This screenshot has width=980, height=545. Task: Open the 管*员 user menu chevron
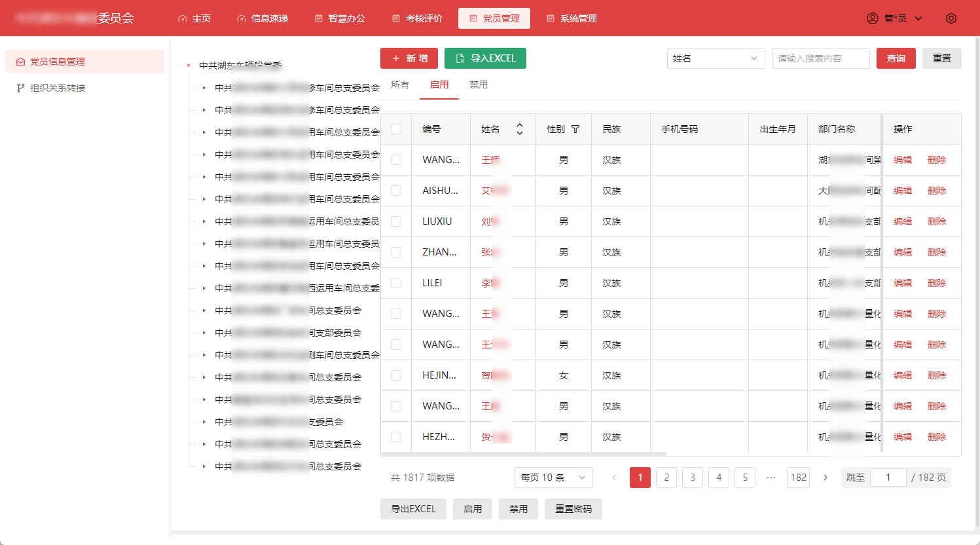point(918,18)
